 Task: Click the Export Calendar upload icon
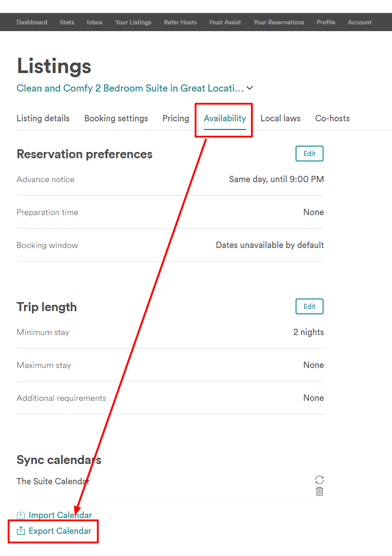click(x=21, y=531)
